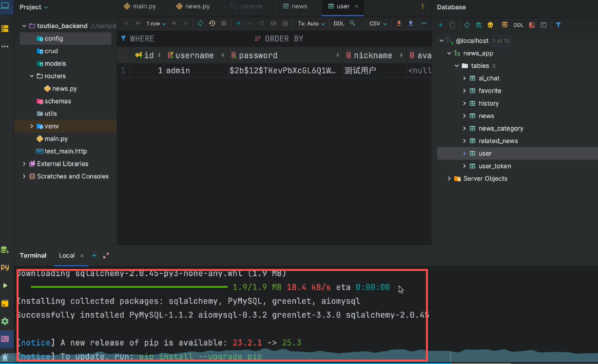Collapse the toutiao_backend project folder
The width and height of the screenshot is (598, 364).
click(24, 26)
